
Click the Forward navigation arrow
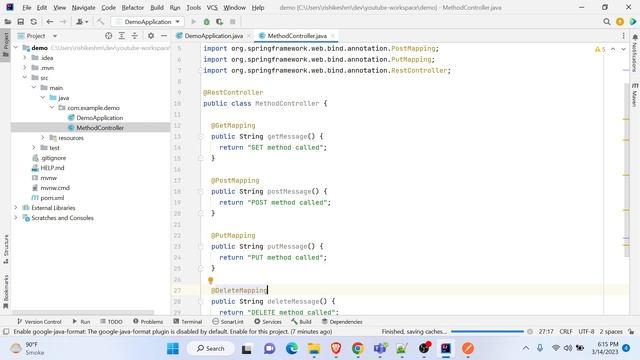pyautogui.click(x=63, y=22)
